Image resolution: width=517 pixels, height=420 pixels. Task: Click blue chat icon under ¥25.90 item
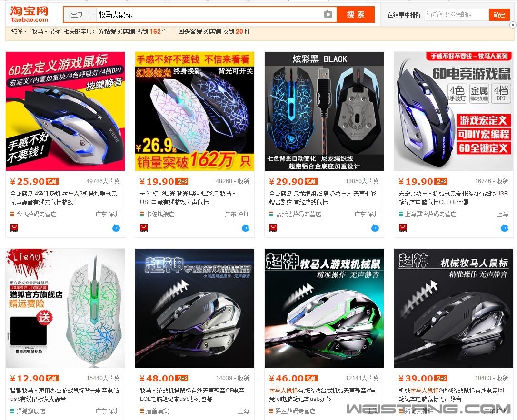coord(116,228)
